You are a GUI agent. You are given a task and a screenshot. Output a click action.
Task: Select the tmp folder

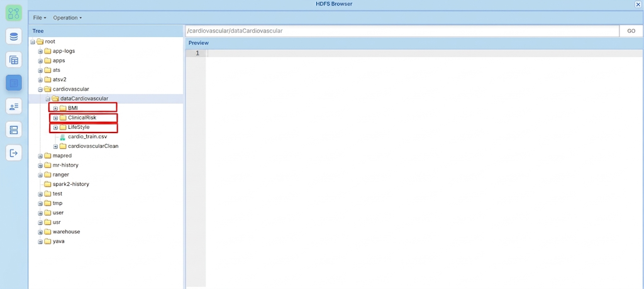click(57, 203)
